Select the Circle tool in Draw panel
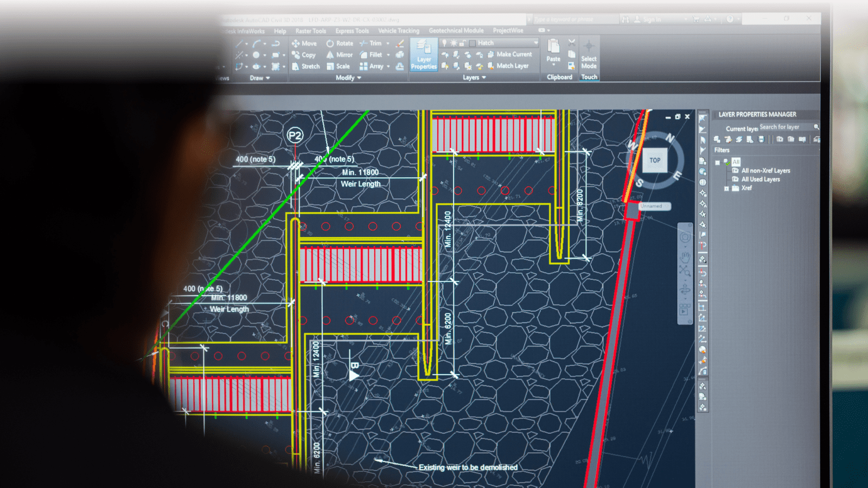The height and width of the screenshot is (488, 868). pos(256,55)
